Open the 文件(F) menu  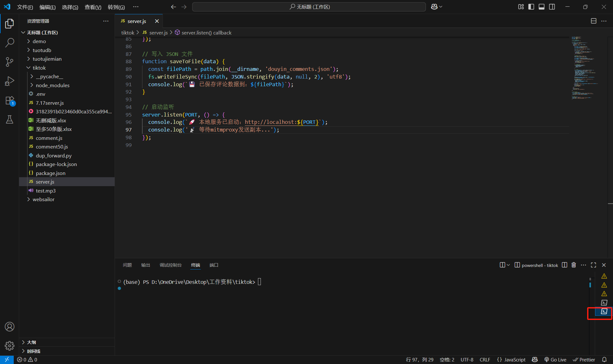[25, 7]
